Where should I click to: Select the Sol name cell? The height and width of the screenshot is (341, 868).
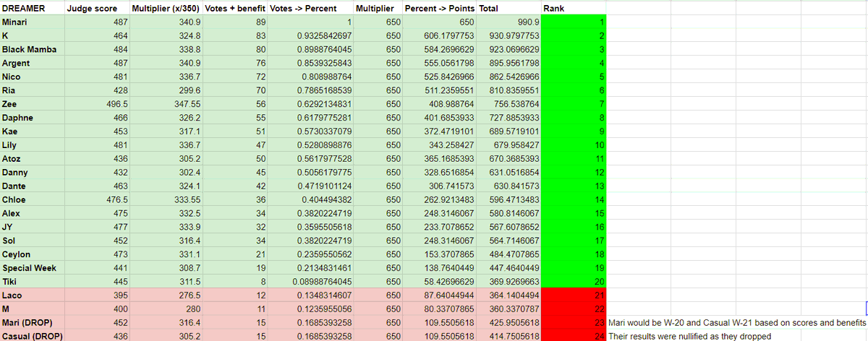(x=33, y=242)
